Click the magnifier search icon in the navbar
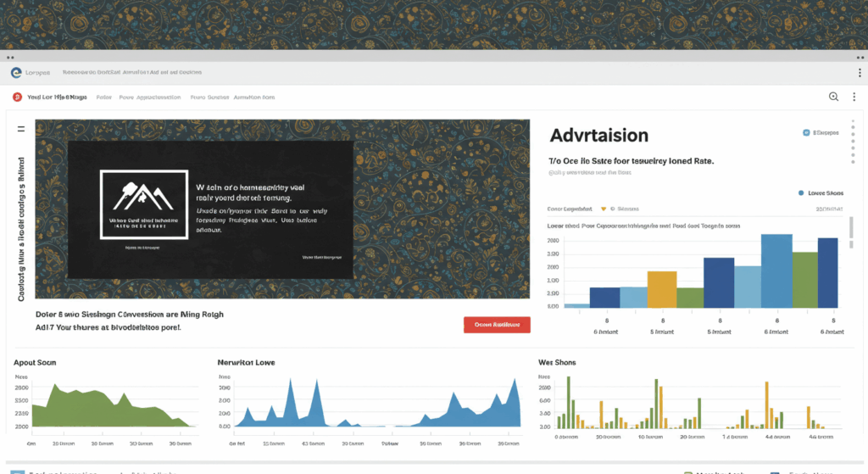The height and width of the screenshot is (474, 868). coord(833,98)
